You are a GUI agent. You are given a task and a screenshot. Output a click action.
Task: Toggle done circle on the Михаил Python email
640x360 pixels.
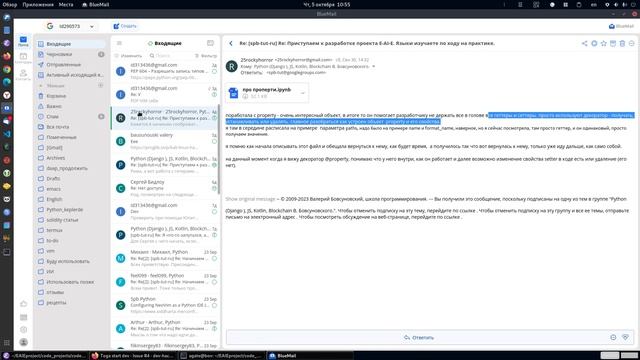pyautogui.click(x=214, y=258)
